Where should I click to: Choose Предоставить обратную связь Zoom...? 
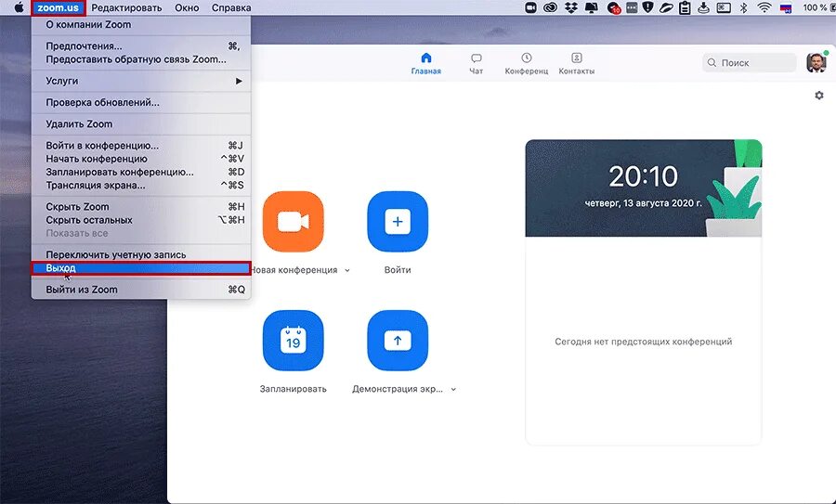(x=141, y=59)
